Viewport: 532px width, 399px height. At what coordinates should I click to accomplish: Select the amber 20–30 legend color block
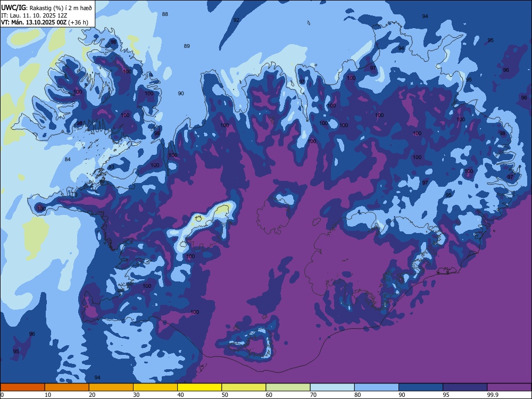pos(111,387)
